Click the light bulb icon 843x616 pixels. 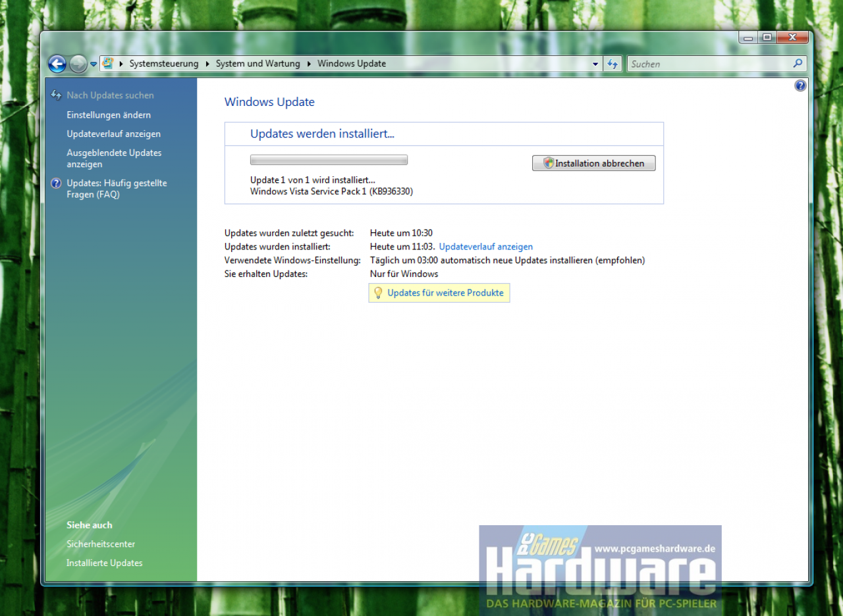pyautogui.click(x=378, y=293)
